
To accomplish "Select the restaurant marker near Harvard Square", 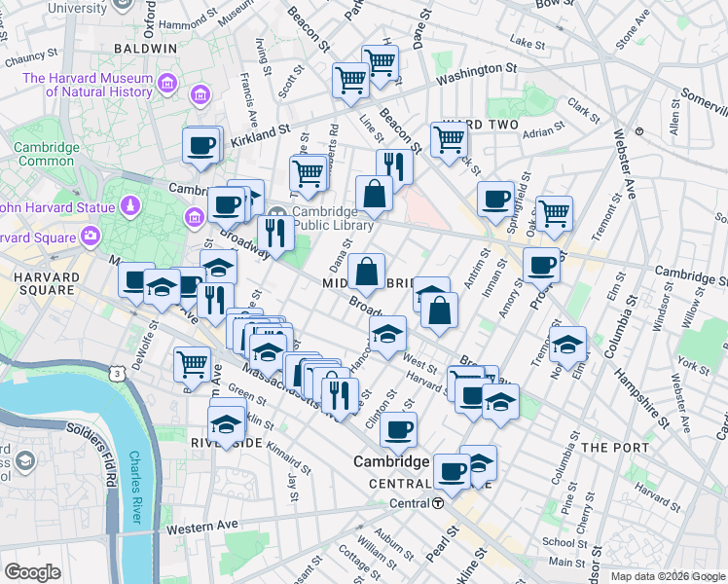I will 215,302.
